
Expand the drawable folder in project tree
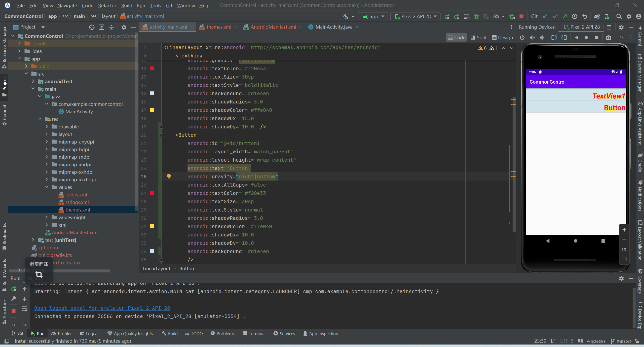click(47, 126)
